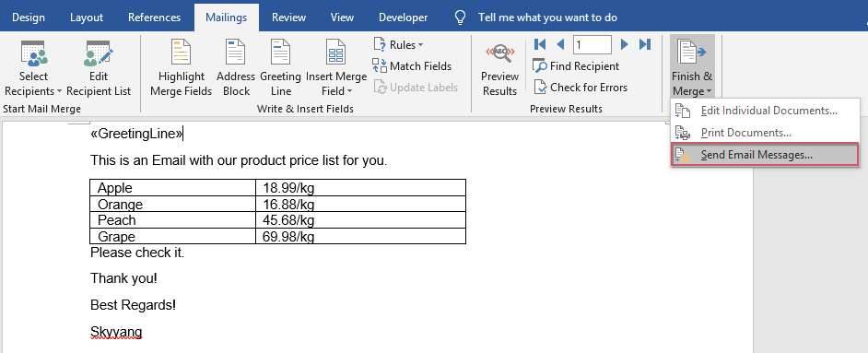868x353 pixels.
Task: Switch to the Design tab
Action: [29, 18]
